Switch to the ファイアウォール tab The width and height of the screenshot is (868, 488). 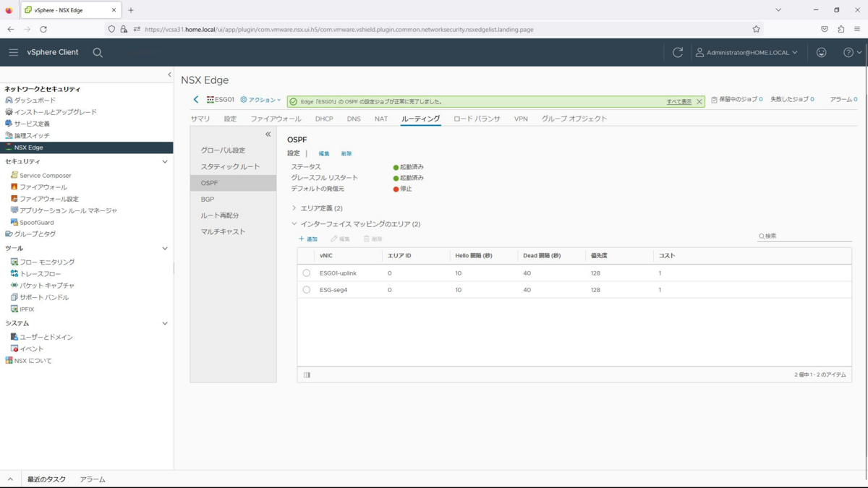(276, 119)
